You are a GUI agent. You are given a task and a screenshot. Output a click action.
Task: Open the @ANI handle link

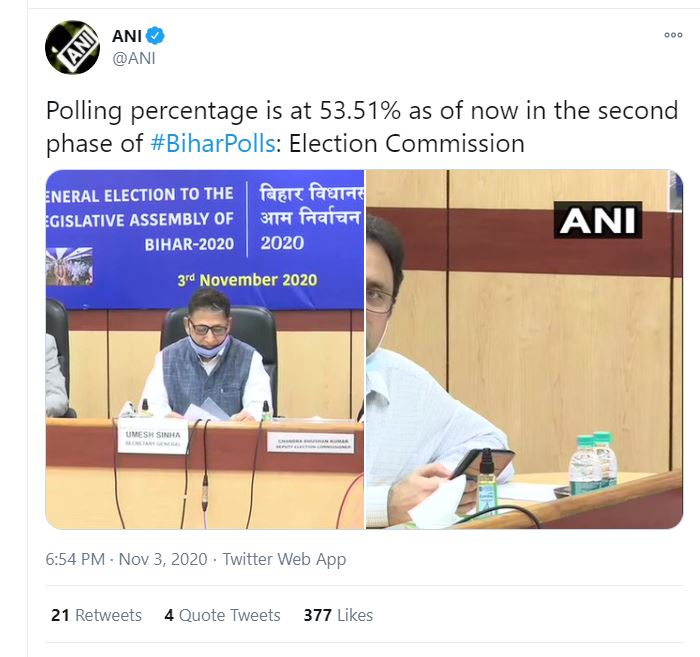[x=133, y=58]
